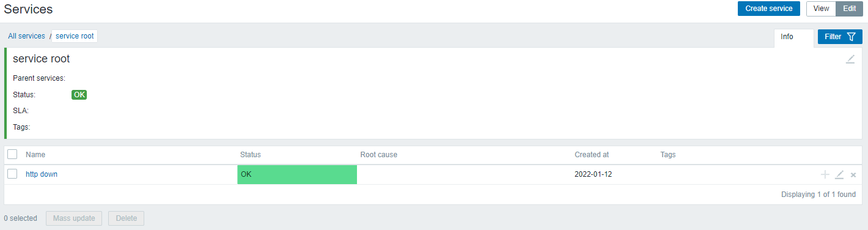Click the pencil icon to edit service root
This screenshot has width=868, height=230.
(x=850, y=59)
